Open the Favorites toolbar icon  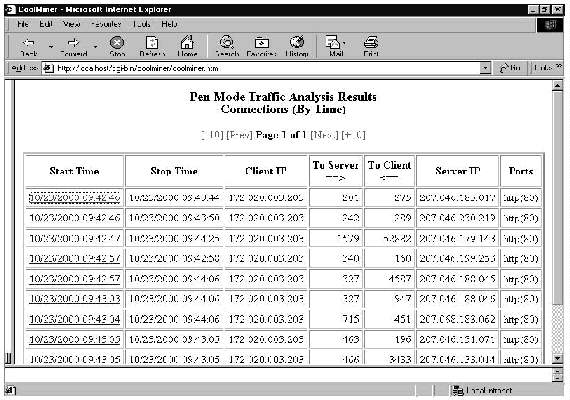click(261, 43)
